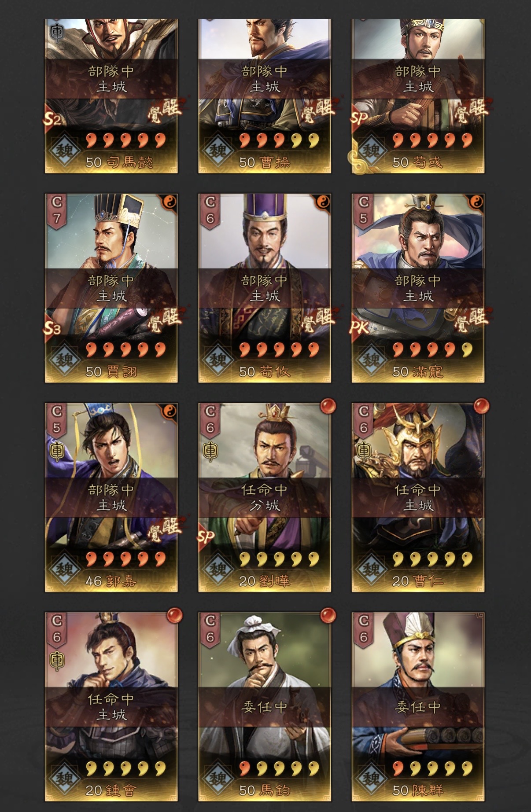
Task: Tap the 任命中 分城 status on 劉曄 card
Action: tap(265, 497)
